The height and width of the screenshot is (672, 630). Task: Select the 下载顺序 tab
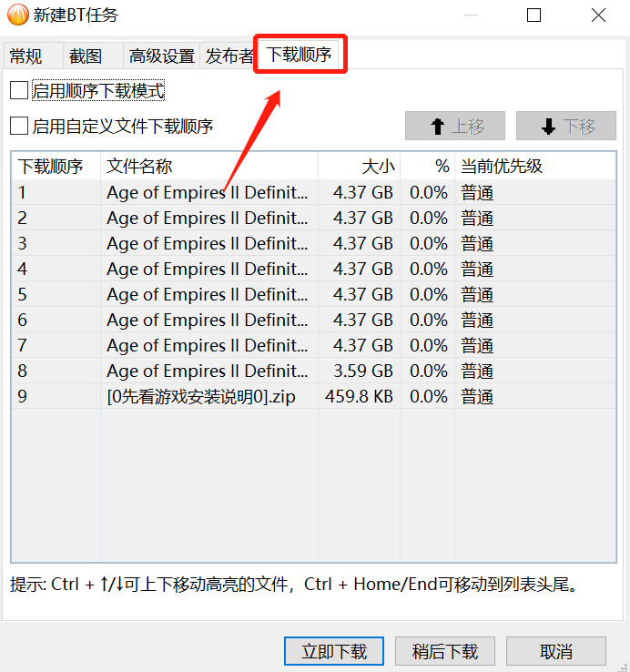point(299,55)
